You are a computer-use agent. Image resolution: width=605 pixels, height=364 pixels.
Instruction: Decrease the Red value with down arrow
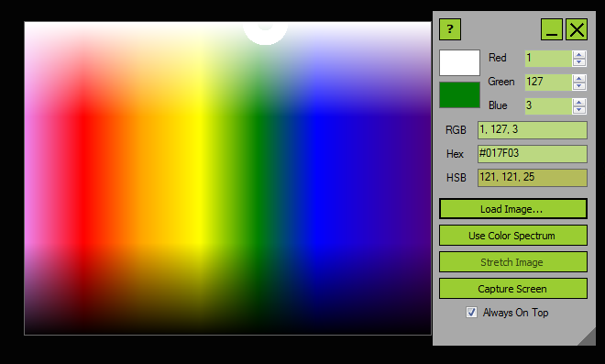point(578,62)
